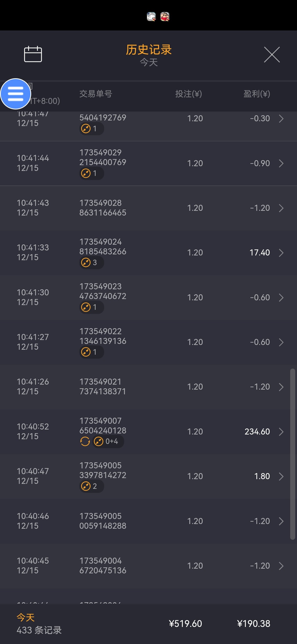Screen dimensions: 297x644
Task: Select the 盈利(¥) column header
Action: coord(257,94)
